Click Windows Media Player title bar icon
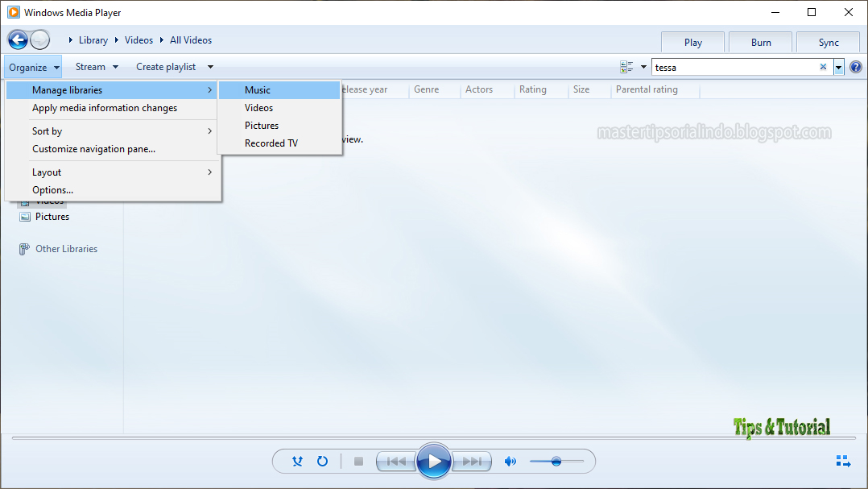868x489 pixels. [x=13, y=12]
